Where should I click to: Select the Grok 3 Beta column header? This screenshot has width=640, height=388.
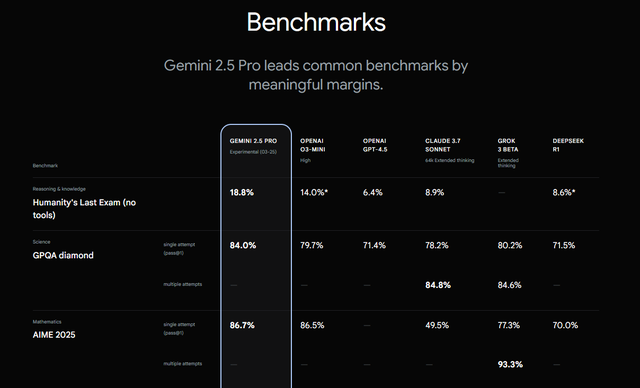508,145
